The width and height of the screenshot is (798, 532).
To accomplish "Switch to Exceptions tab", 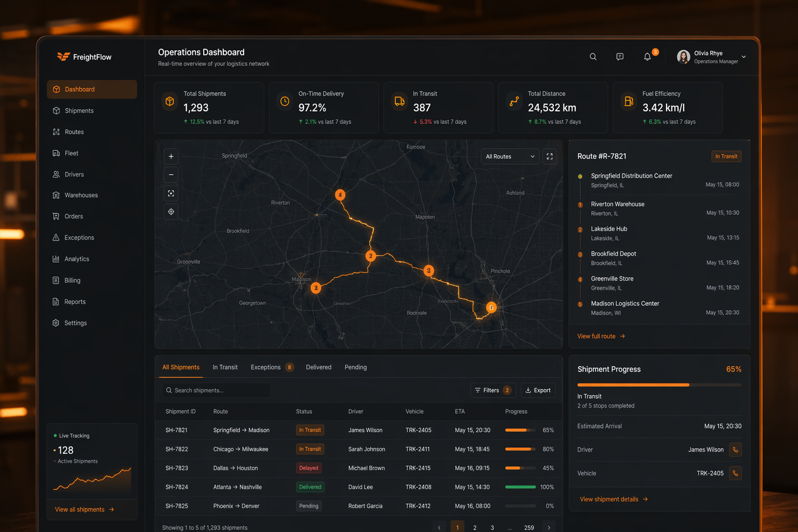I will (x=272, y=367).
